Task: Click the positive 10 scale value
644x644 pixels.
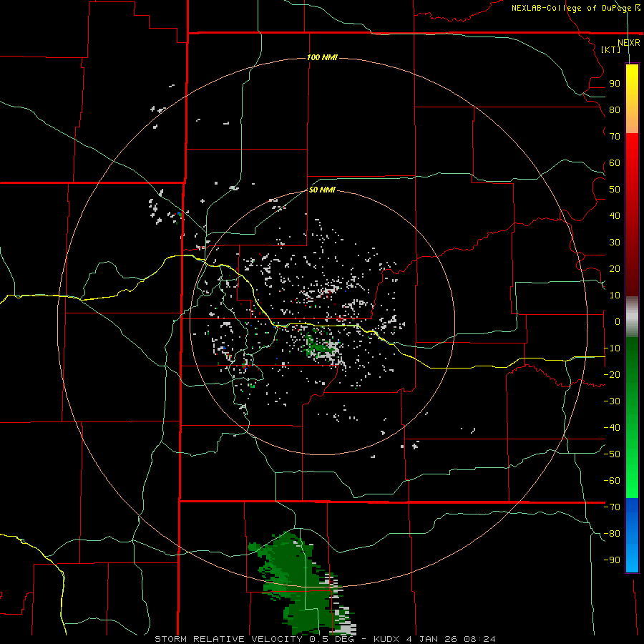Action: pos(615,296)
